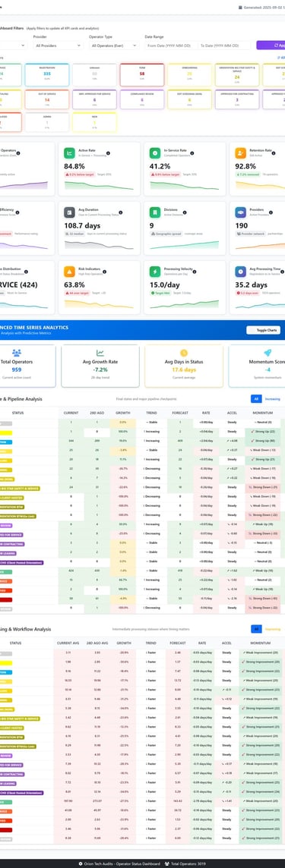Click the Processing Velocity bolt icon
Viewport: 285px width, 868px height.
click(155, 272)
